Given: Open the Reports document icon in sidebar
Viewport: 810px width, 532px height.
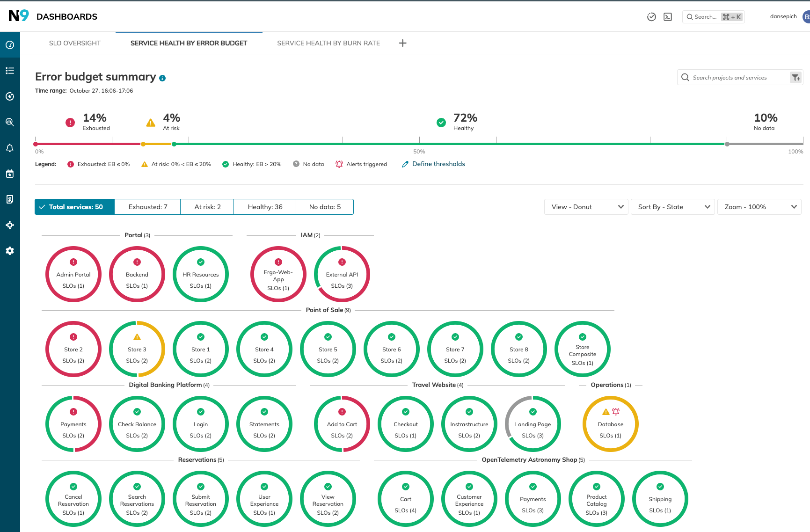Looking at the screenshot, I should pyautogui.click(x=10, y=199).
